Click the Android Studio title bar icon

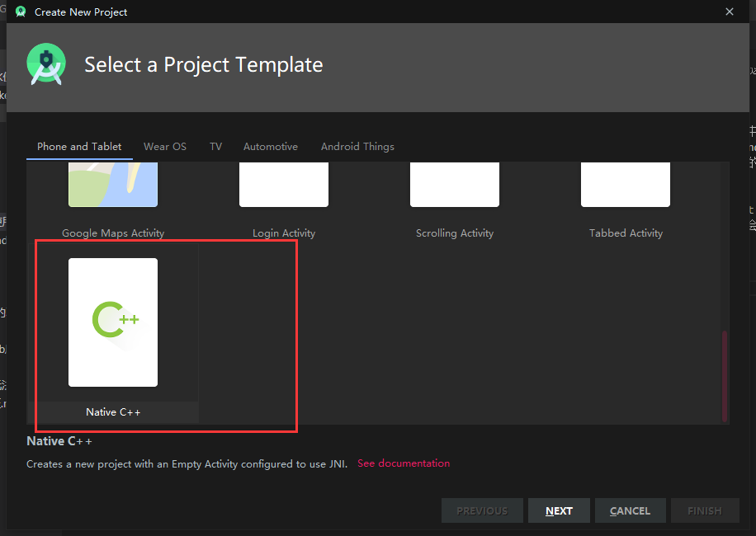[x=21, y=12]
